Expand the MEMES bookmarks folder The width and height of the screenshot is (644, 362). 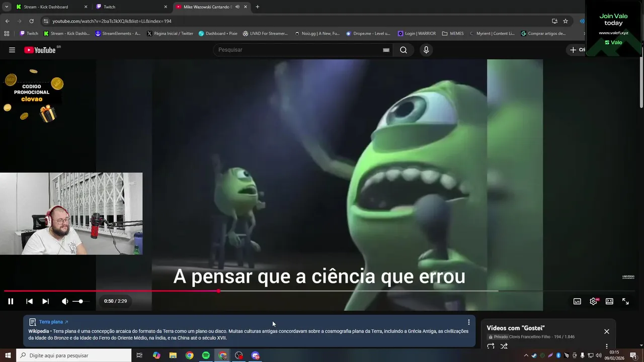[x=453, y=34]
